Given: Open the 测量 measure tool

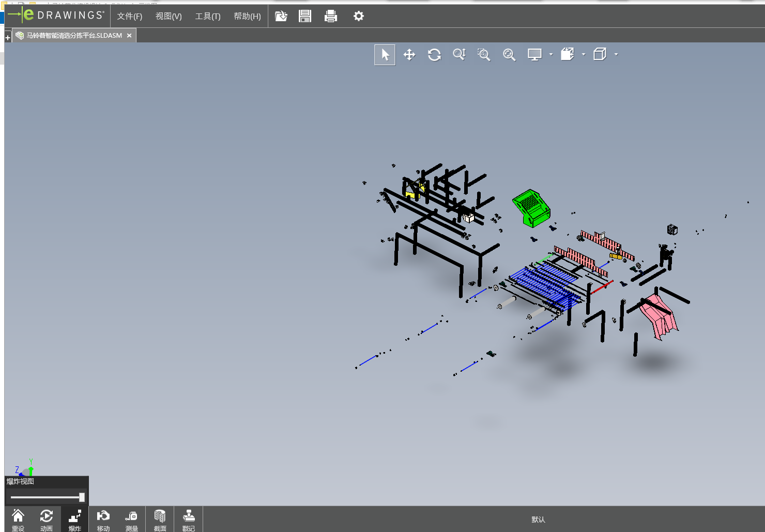Looking at the screenshot, I should click(x=131, y=520).
